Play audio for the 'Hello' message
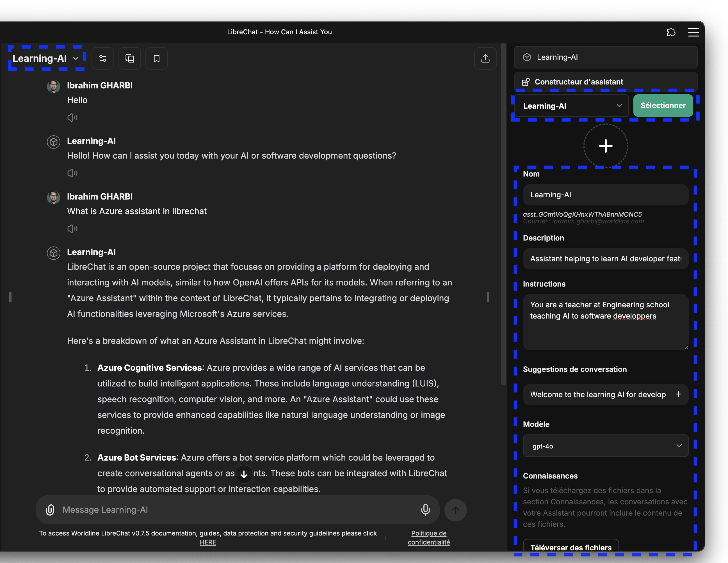Viewport: 728px width, 563px height. pos(72,118)
